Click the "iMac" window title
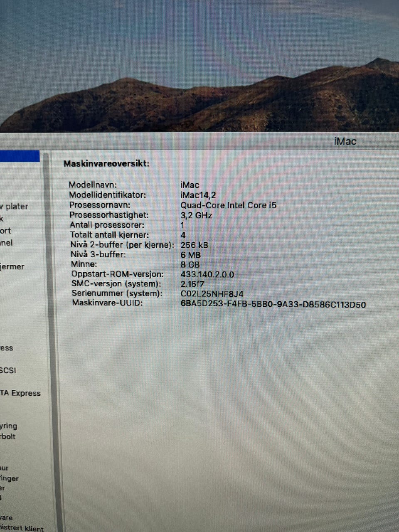Image resolution: width=399 pixels, height=532 pixels. (x=345, y=141)
